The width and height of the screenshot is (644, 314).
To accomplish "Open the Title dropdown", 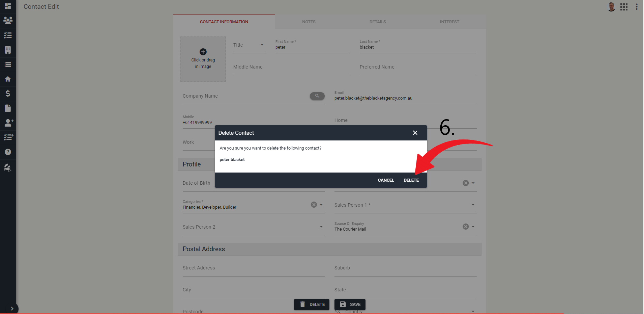I will 262,45.
